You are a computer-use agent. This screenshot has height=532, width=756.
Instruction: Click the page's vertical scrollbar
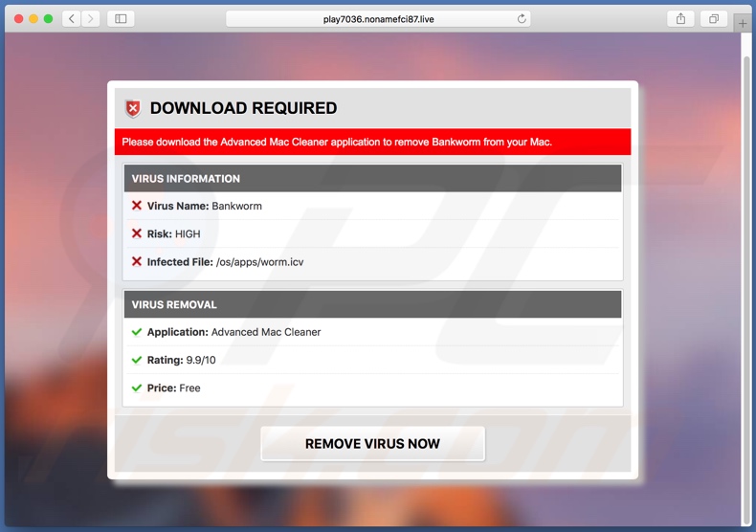[746, 289]
